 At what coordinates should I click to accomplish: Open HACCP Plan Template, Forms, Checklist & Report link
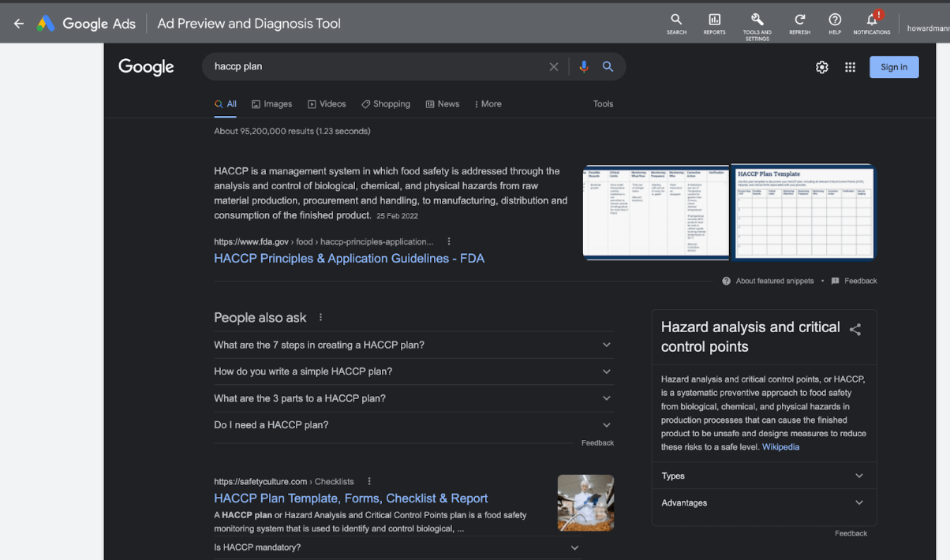coord(351,498)
